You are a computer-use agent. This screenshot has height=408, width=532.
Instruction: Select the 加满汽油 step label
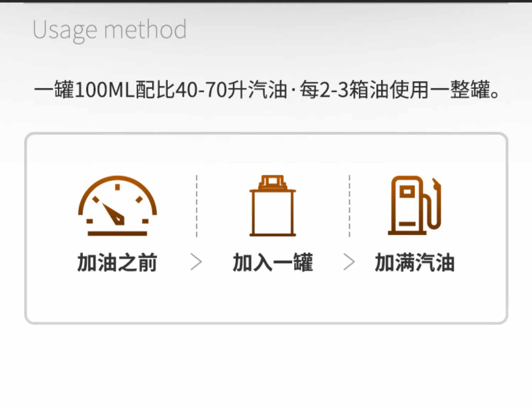click(x=414, y=262)
